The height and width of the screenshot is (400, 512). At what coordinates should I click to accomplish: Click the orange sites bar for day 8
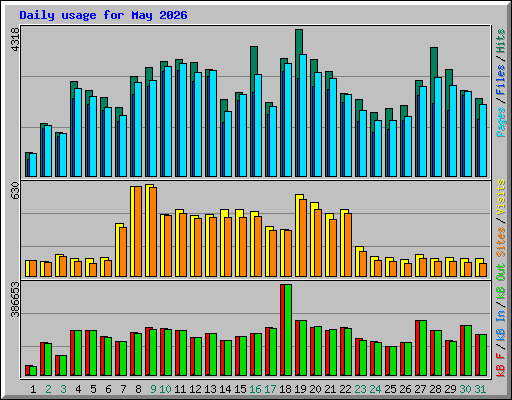coord(138,231)
